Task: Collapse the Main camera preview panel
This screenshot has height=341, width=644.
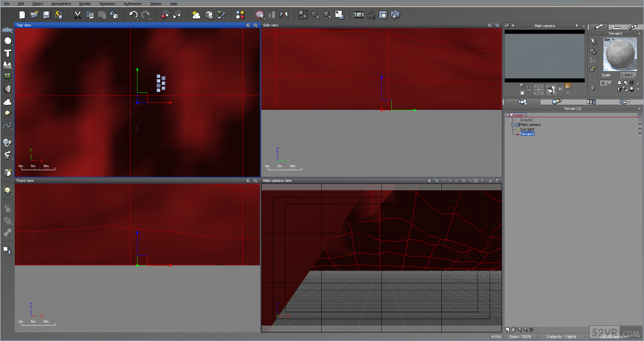Action: click(x=584, y=26)
